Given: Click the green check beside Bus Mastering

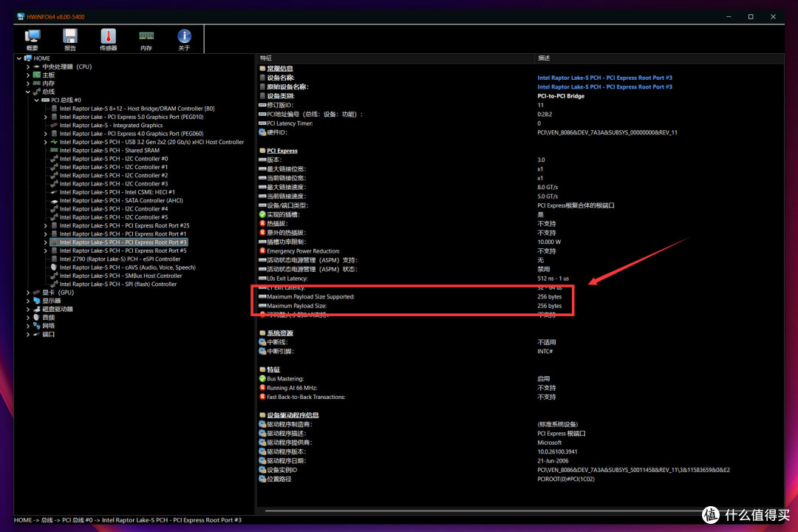Looking at the screenshot, I should click(x=262, y=379).
